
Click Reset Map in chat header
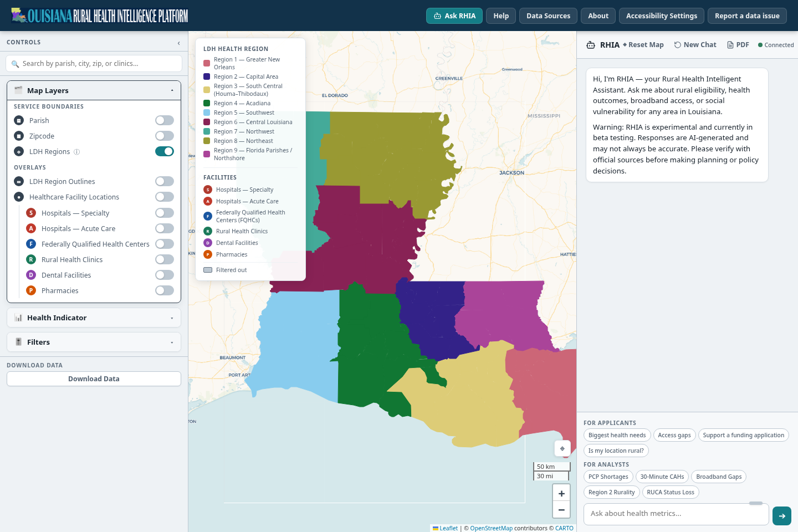tap(643, 45)
